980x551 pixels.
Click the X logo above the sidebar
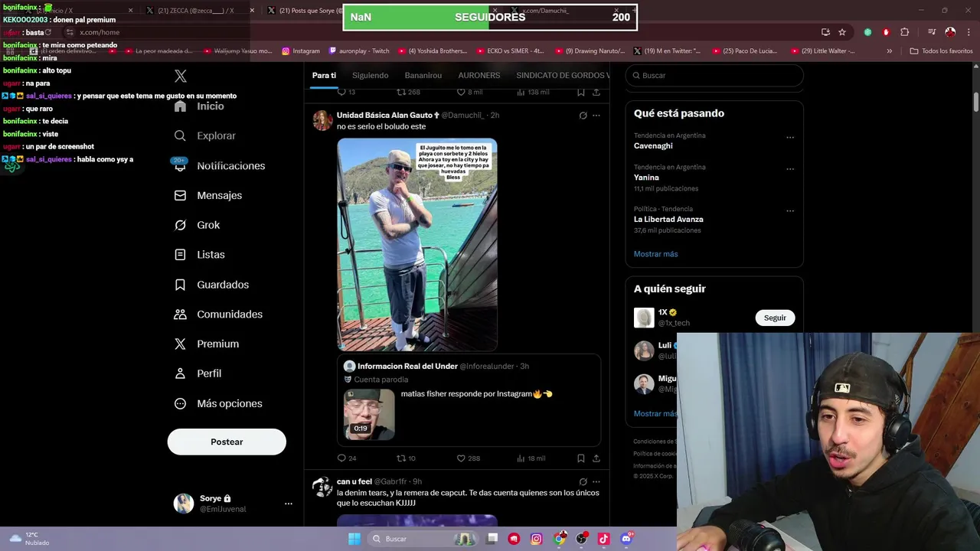pos(181,76)
